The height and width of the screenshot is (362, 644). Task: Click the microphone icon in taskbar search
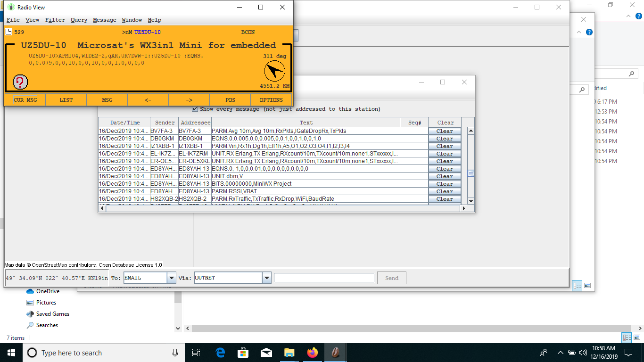click(175, 353)
